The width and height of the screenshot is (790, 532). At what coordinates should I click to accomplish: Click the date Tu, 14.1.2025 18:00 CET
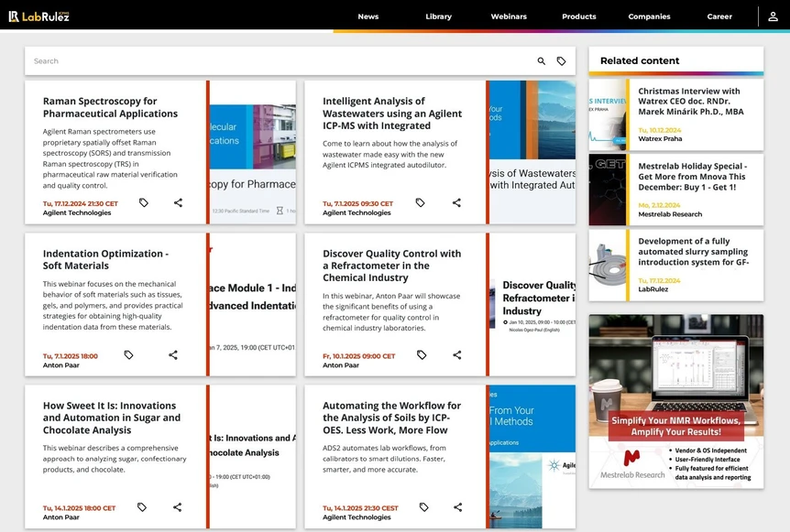pyautogui.click(x=79, y=508)
